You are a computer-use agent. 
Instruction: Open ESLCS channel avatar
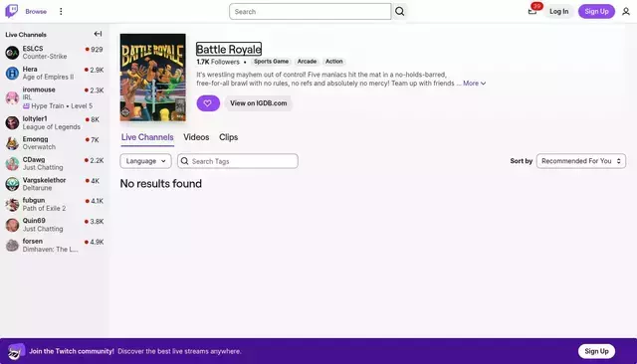tap(12, 53)
